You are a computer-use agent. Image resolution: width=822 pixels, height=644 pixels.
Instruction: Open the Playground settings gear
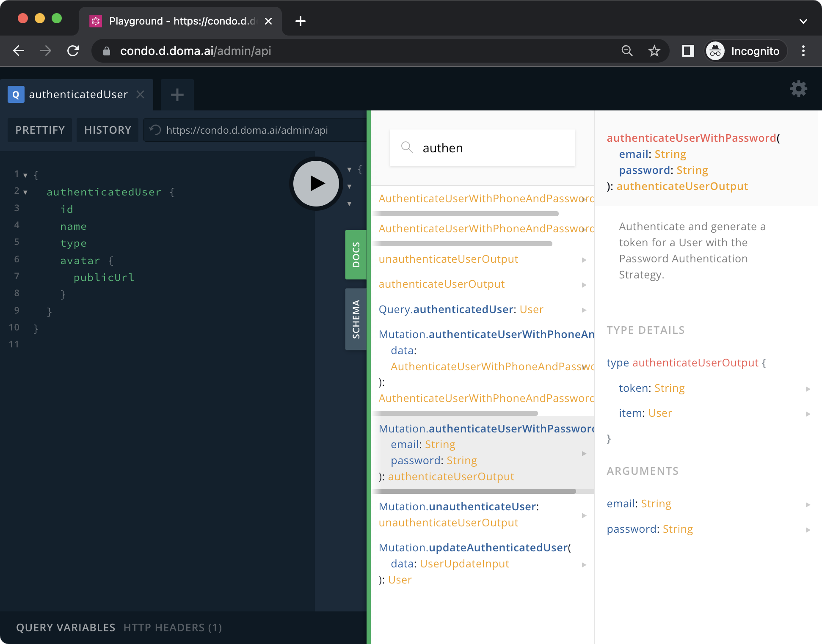click(799, 89)
